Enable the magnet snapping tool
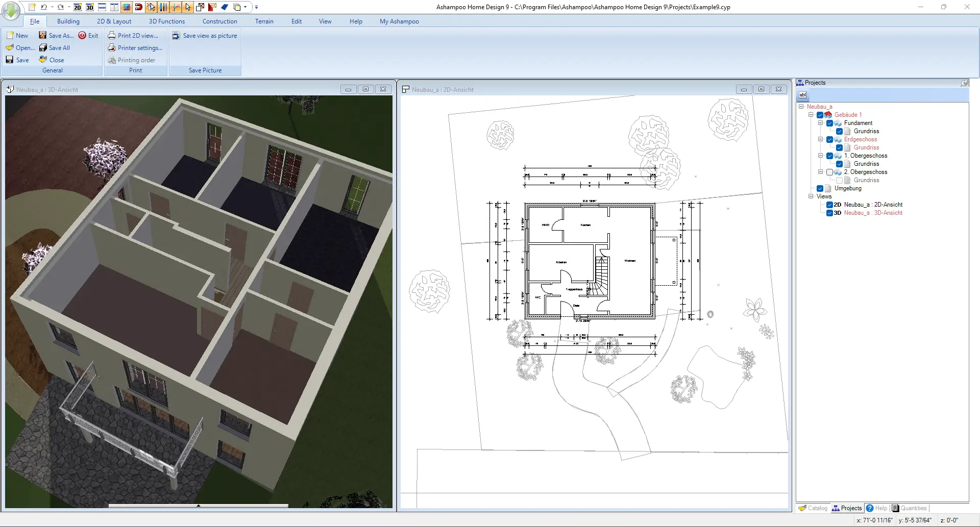Image resolution: width=980 pixels, height=527 pixels. 138,7
